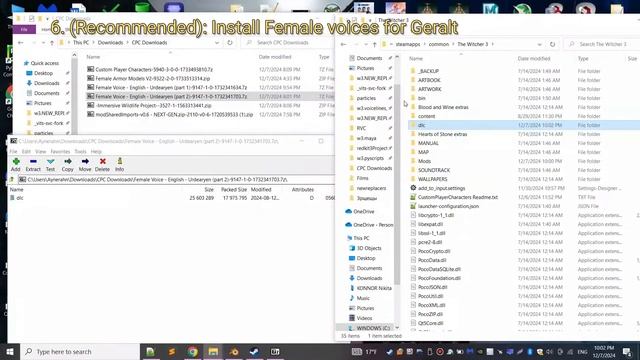Click the taskbar search box
The height and width of the screenshot is (360, 640).
click(80, 351)
